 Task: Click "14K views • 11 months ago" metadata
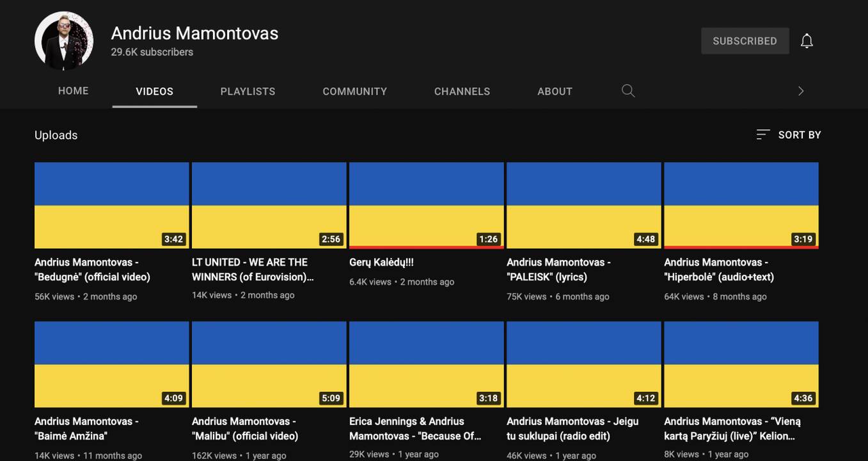[x=88, y=455]
